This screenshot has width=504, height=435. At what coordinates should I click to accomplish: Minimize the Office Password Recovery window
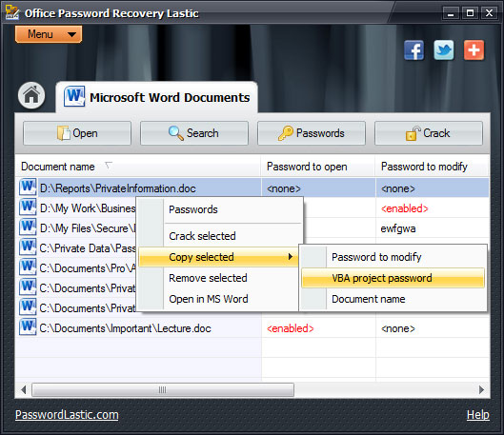pyautogui.click(x=451, y=13)
